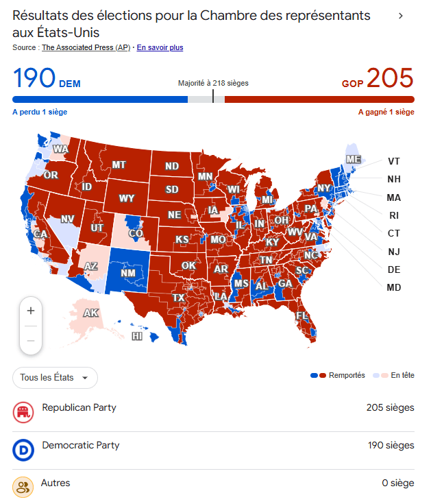The height and width of the screenshot is (504, 444).
Task: Click the Autres people icon
Action: click(x=23, y=488)
